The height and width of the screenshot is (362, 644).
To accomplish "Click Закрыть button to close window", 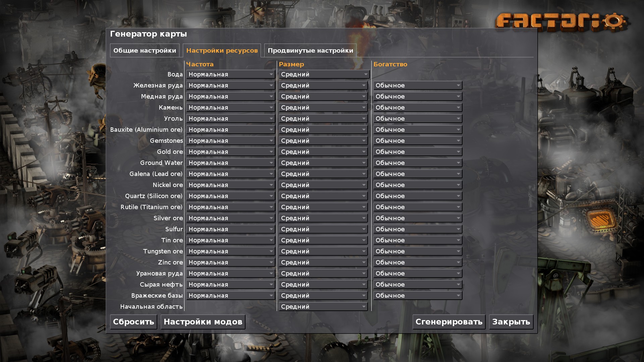I will coord(511,322).
